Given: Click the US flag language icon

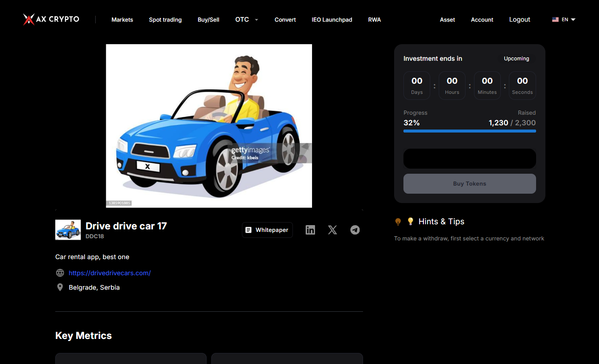Looking at the screenshot, I should (x=555, y=20).
